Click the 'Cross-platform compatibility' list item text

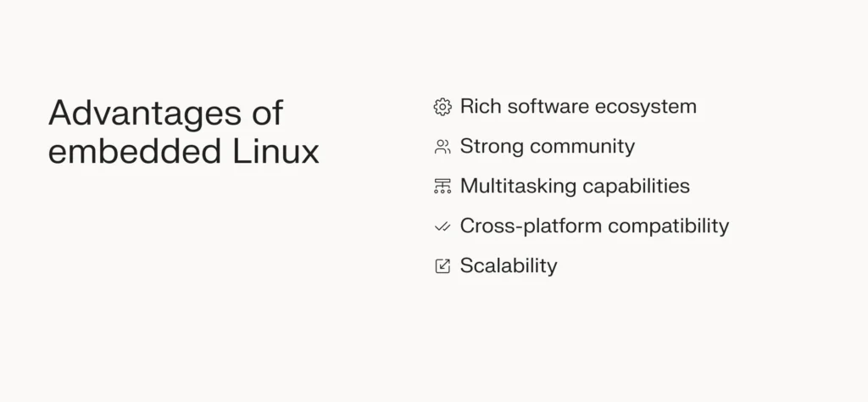pos(594,226)
